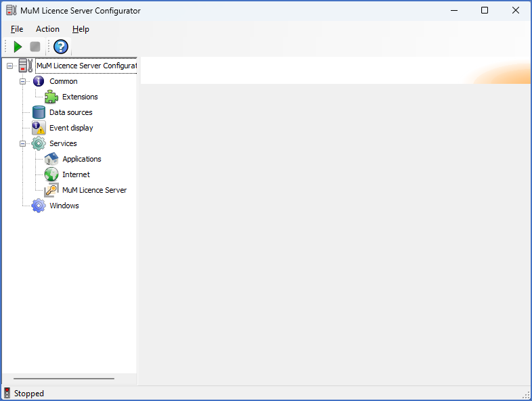Click the green puzzle Extensions icon

point(51,97)
